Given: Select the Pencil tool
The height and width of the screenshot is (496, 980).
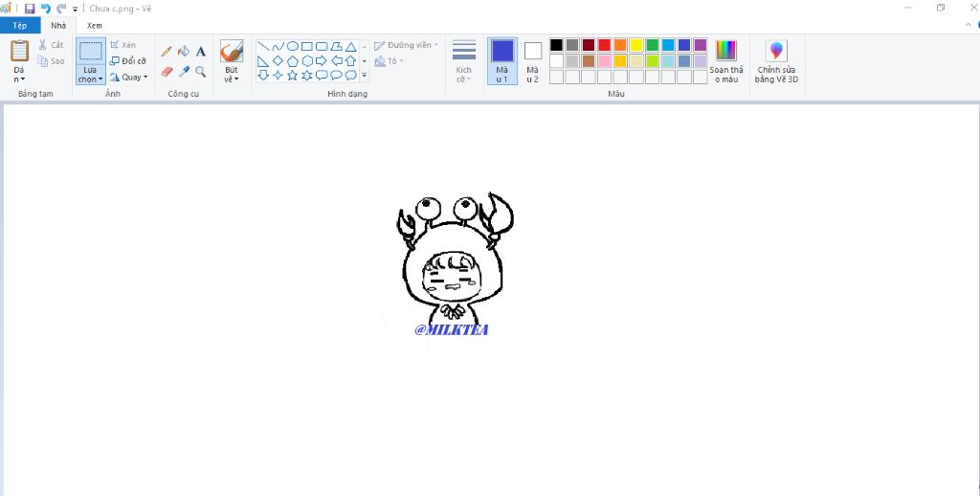Looking at the screenshot, I should point(167,52).
